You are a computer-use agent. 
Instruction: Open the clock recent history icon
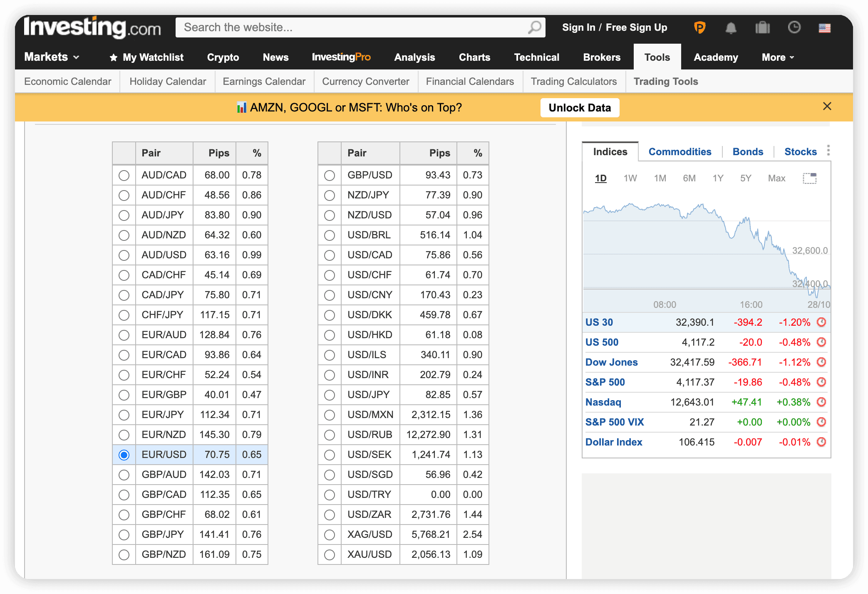tap(794, 27)
